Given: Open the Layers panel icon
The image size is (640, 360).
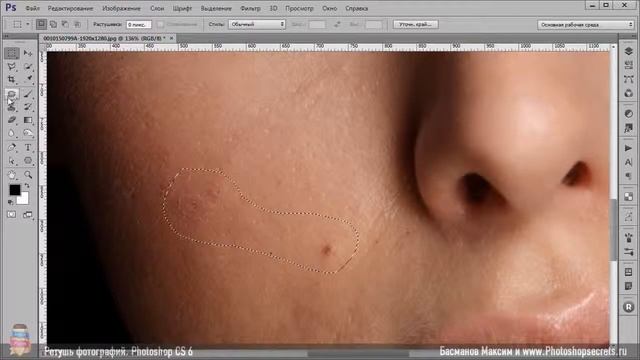Looking at the screenshot, I should (x=628, y=51).
